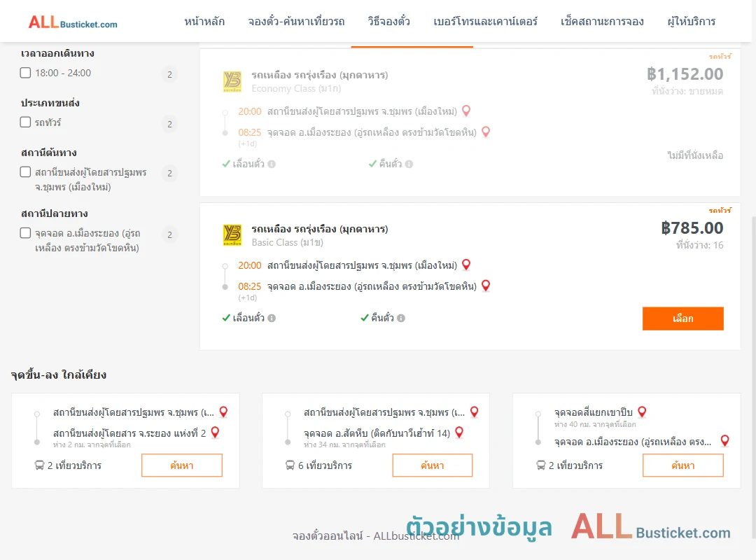Open map pin next to จุดจอด อ.สัตหีบ
756x560 pixels.
coord(459,433)
